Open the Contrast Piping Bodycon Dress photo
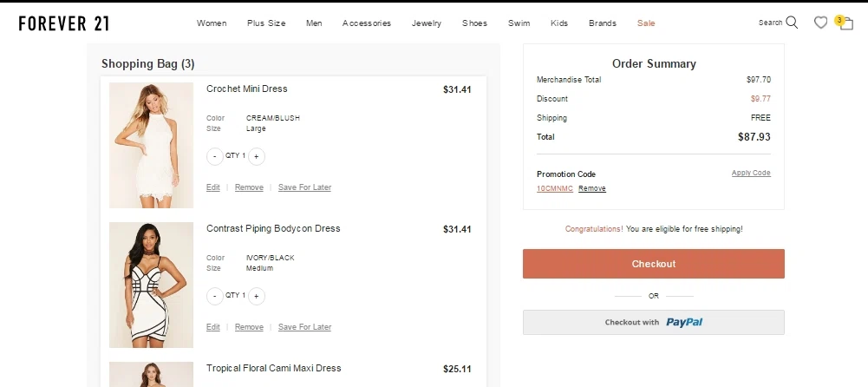 pos(151,285)
